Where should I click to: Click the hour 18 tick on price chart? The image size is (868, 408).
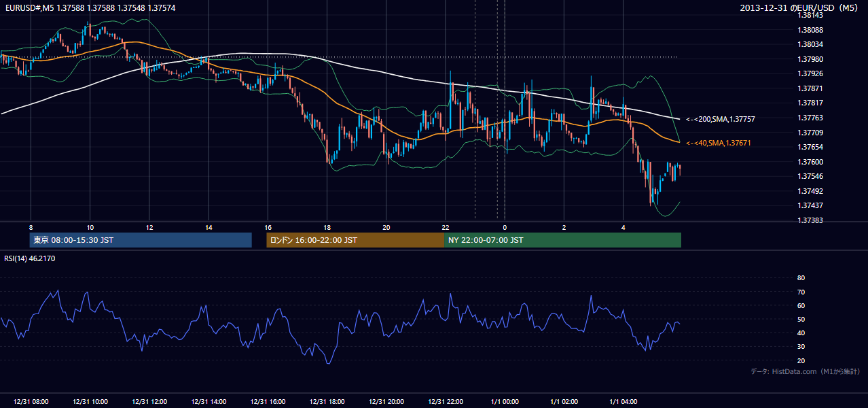click(327, 227)
